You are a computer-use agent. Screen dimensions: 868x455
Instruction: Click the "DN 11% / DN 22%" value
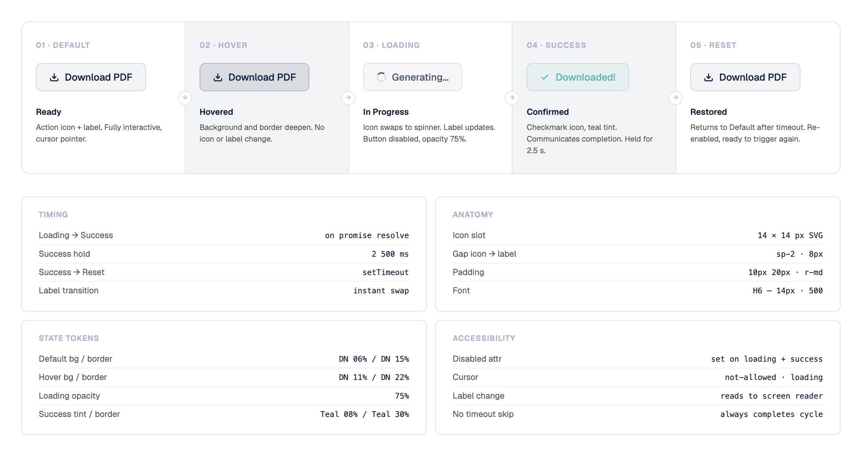click(x=374, y=377)
